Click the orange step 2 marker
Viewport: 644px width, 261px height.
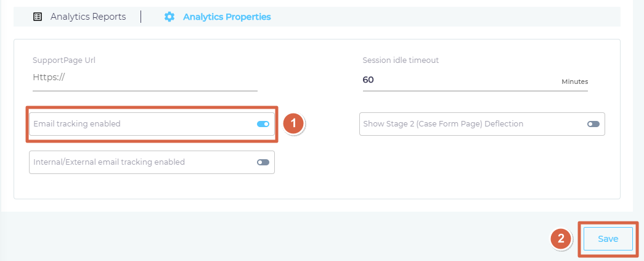tap(561, 239)
